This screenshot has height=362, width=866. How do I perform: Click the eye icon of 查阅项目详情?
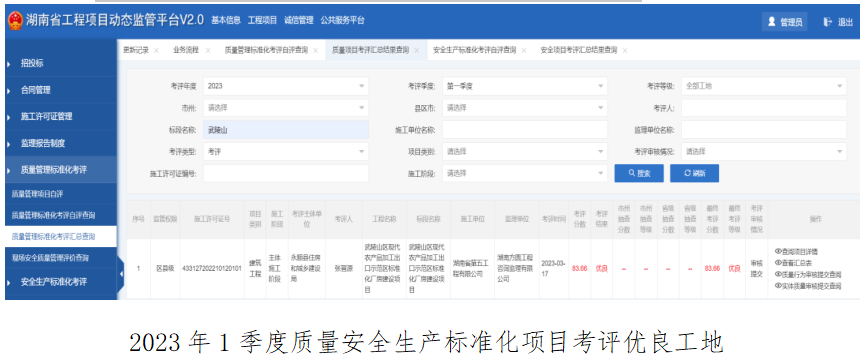[x=778, y=251]
